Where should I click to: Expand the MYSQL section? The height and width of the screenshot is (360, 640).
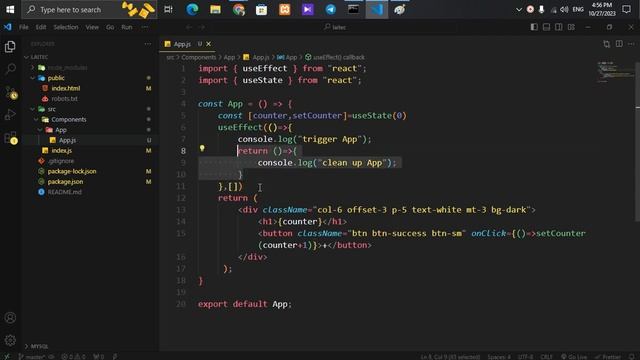[x=27, y=346]
